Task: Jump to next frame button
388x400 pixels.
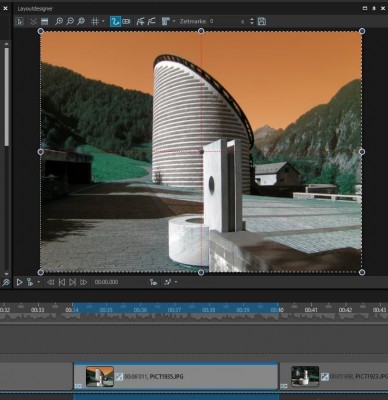Action: click(x=72, y=282)
